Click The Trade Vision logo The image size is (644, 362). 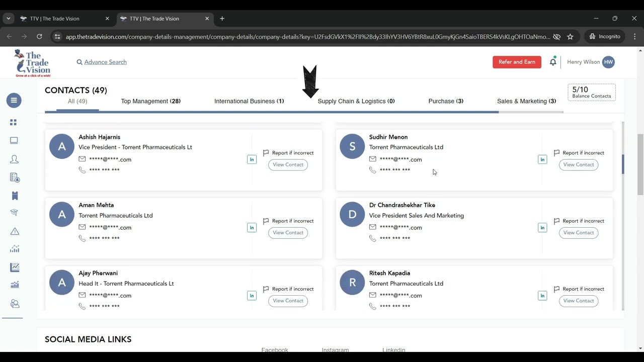coord(33,63)
